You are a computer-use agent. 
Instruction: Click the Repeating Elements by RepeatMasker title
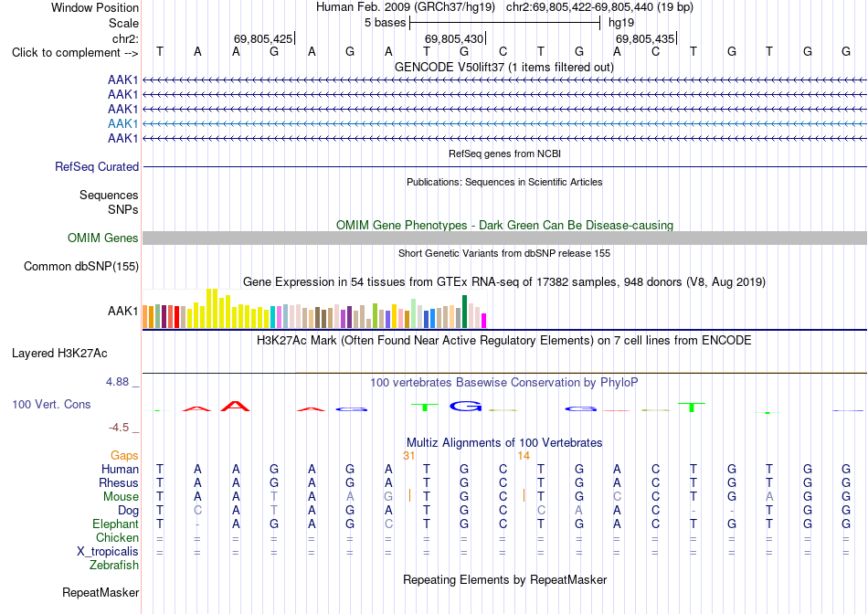(505, 579)
